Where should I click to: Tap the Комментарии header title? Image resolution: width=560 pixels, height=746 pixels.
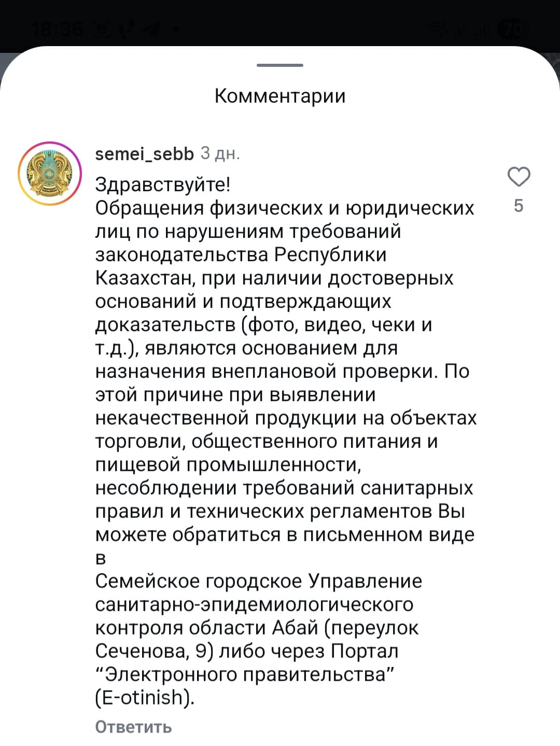coord(280,96)
